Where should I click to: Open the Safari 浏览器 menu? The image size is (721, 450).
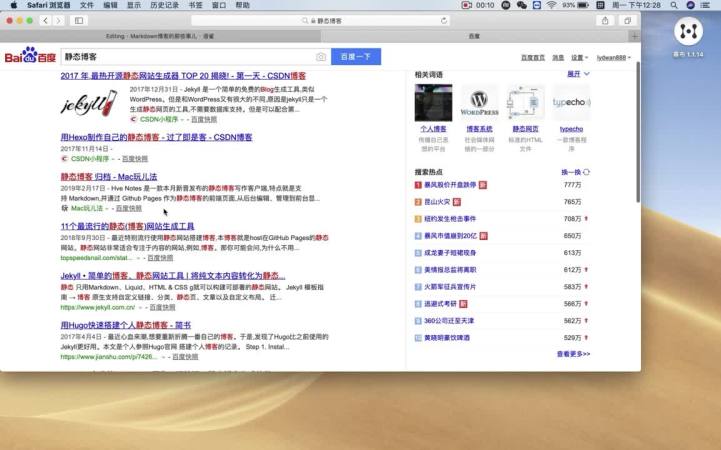48,5
